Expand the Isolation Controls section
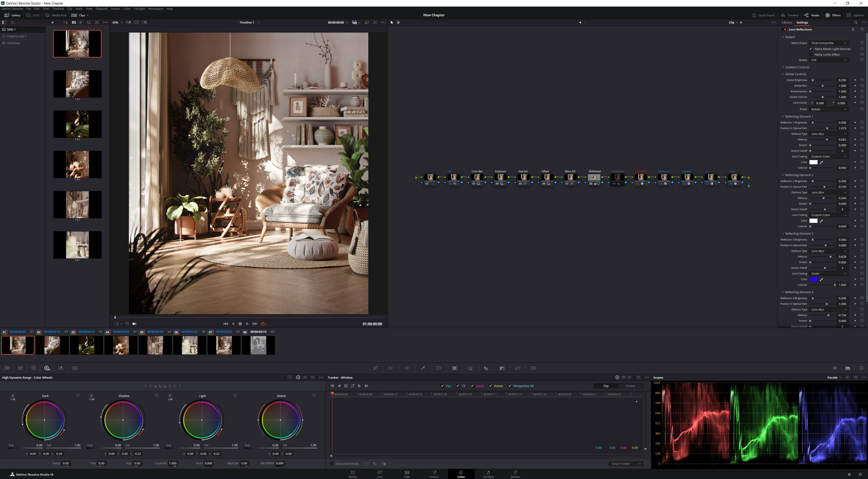The image size is (868, 479). click(x=797, y=67)
